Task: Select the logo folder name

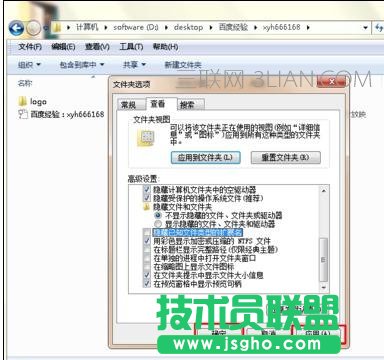Action: coord(38,102)
